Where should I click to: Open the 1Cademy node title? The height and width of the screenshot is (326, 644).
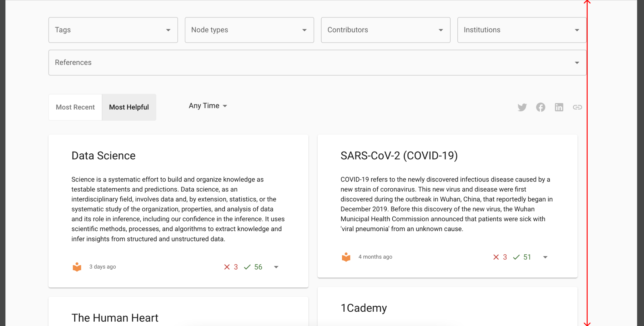click(x=364, y=308)
